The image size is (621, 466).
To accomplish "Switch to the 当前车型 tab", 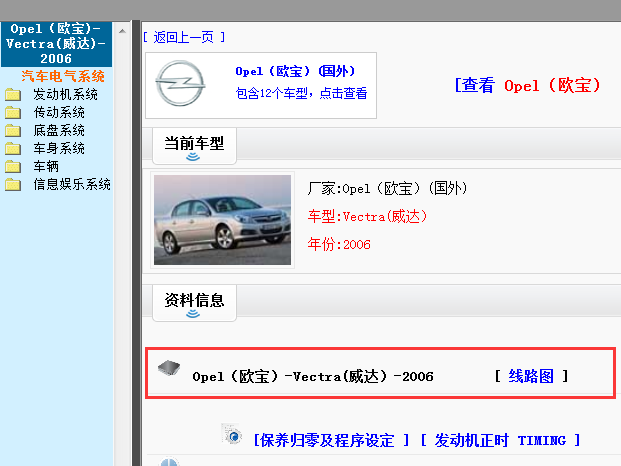I will click(194, 146).
